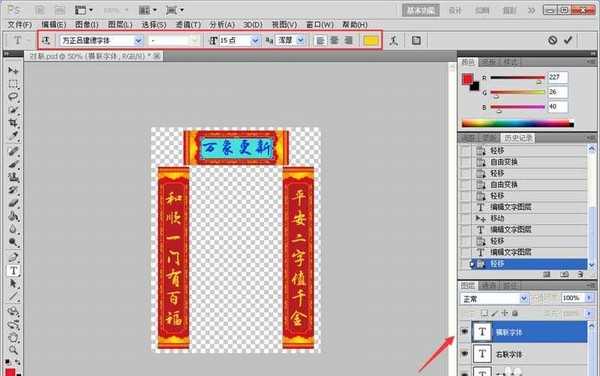Screen dimensions: 600x376
Task: Select the Hand tool
Action: point(13,337)
